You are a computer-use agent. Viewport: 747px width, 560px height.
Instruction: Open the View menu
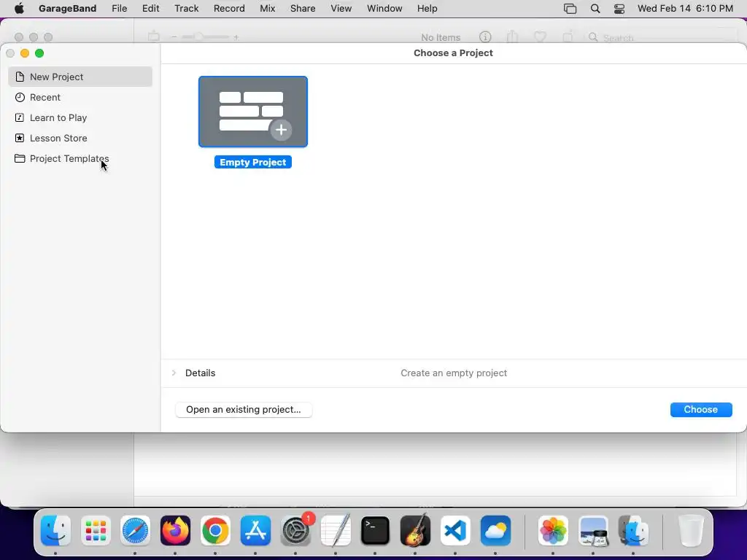341,9
